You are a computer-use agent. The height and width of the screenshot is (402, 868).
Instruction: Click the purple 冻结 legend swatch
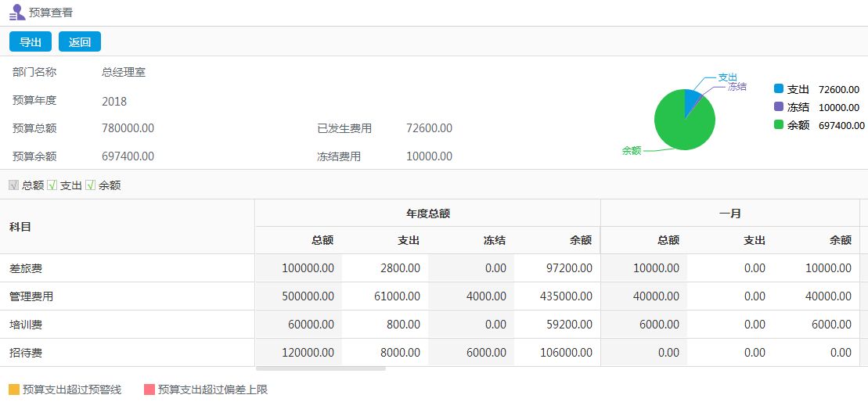[779, 106]
